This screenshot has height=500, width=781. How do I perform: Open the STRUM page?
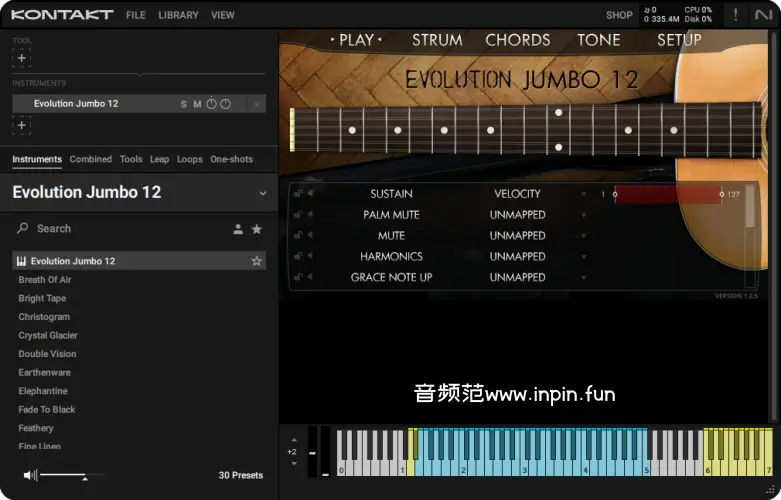437,40
